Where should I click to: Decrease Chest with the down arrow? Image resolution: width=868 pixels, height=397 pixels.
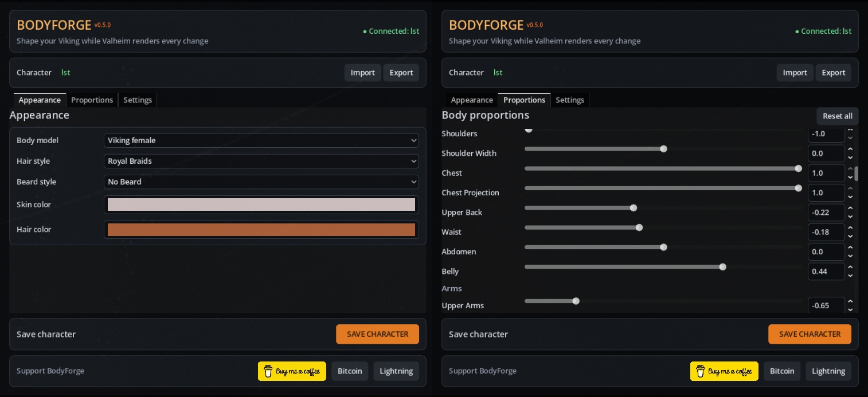click(850, 177)
